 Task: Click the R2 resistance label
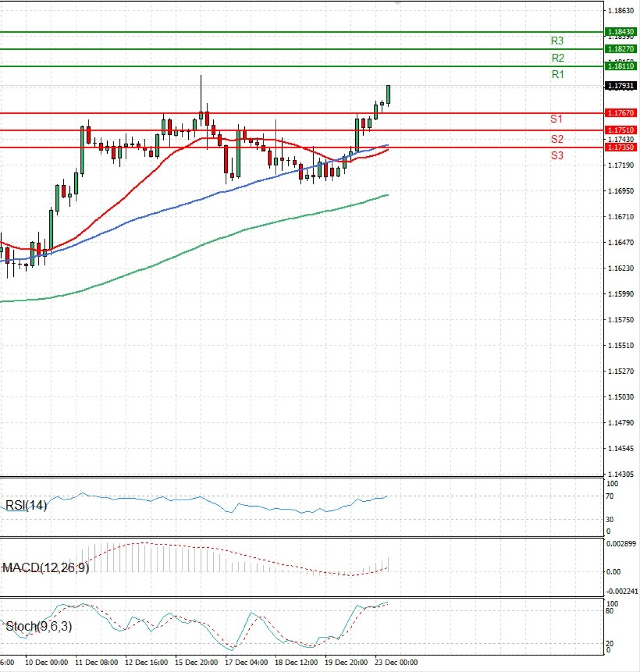(x=557, y=58)
